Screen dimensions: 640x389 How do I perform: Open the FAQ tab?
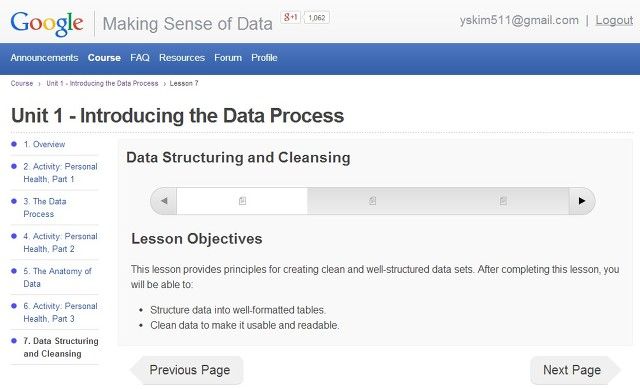(140, 58)
